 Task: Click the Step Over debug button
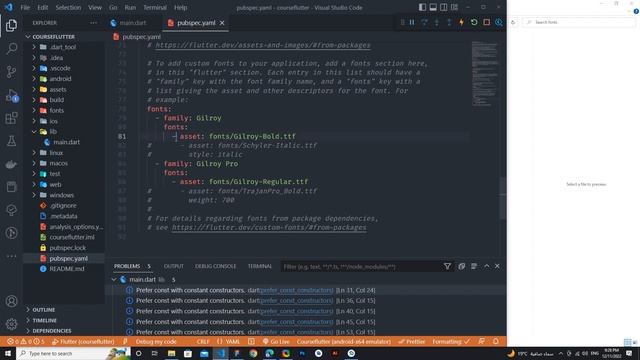pyautogui.click(x=424, y=22)
